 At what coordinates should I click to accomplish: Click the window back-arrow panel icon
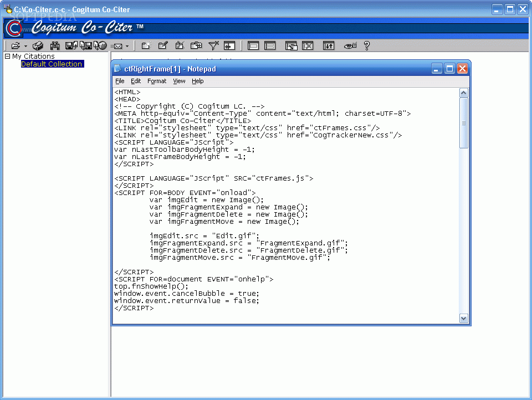click(x=229, y=45)
